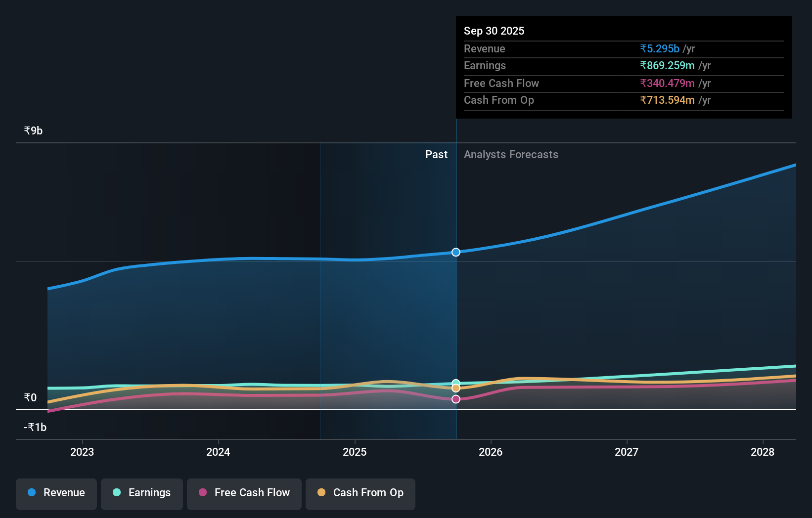Toggle the Revenue series visibility
The image size is (812, 518).
[56, 494]
